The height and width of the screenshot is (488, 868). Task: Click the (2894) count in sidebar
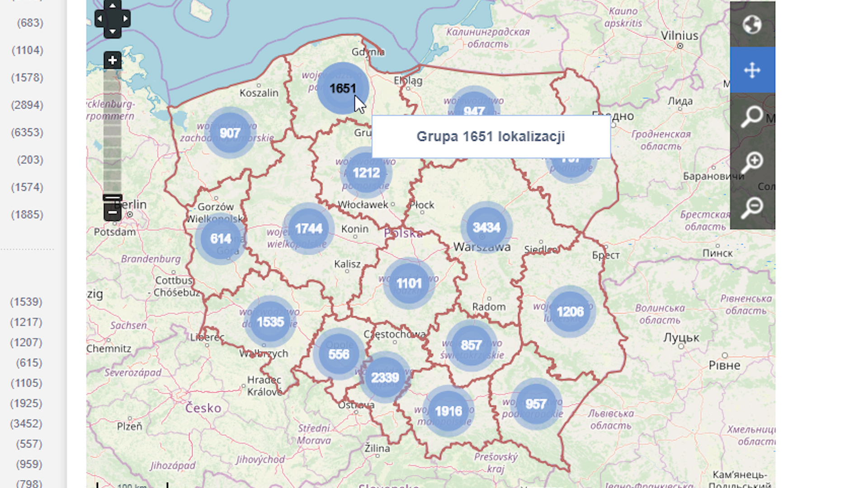[x=28, y=105]
